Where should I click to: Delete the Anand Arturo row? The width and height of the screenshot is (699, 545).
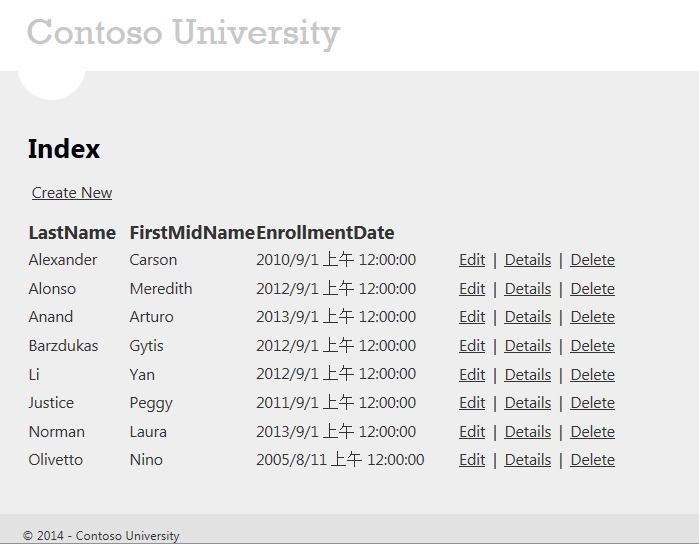click(x=592, y=317)
